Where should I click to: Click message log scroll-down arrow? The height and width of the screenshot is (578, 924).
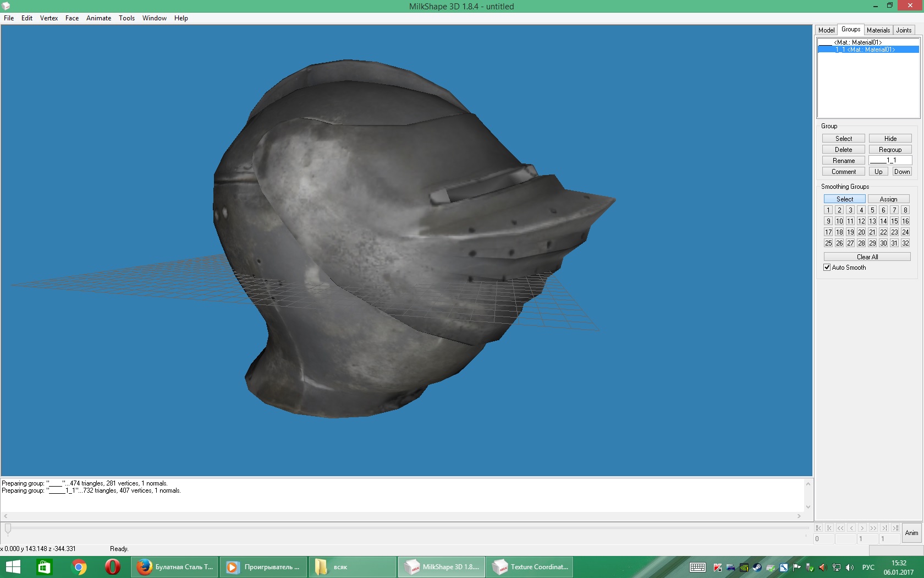click(808, 507)
